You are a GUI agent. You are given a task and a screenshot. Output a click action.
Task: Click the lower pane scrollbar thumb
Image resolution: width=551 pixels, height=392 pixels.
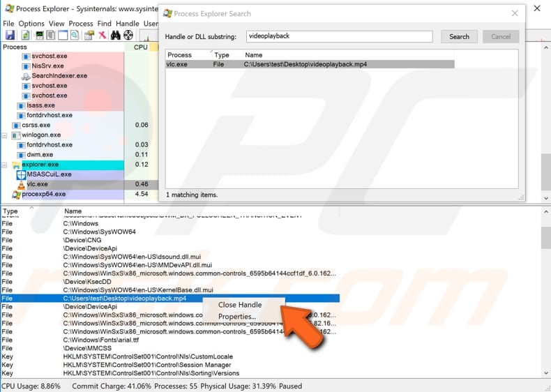click(545, 238)
